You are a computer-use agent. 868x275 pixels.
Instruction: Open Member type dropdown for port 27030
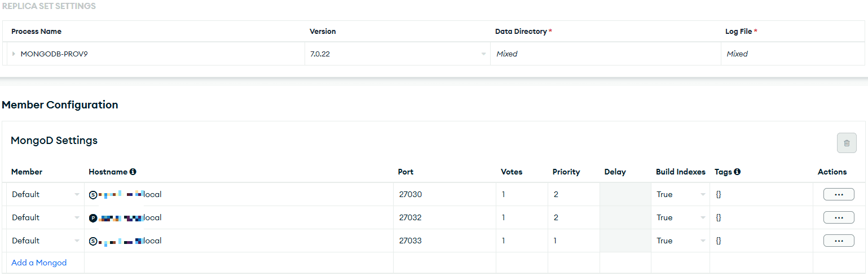pyautogui.click(x=76, y=194)
